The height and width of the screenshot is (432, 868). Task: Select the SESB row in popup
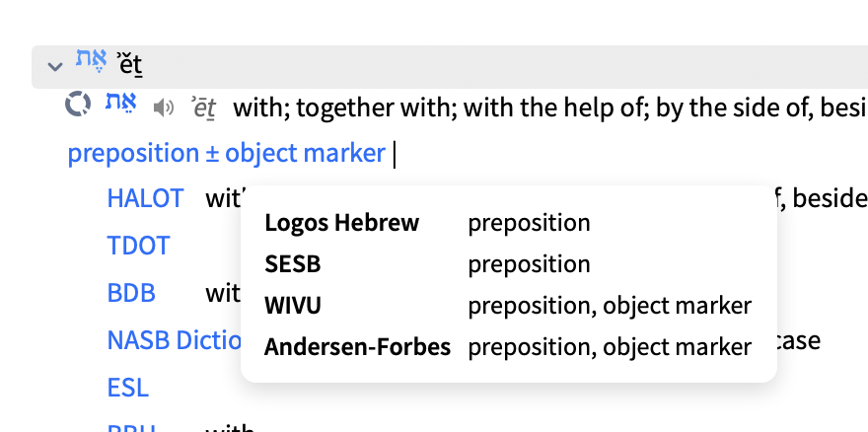pyautogui.click(x=509, y=264)
